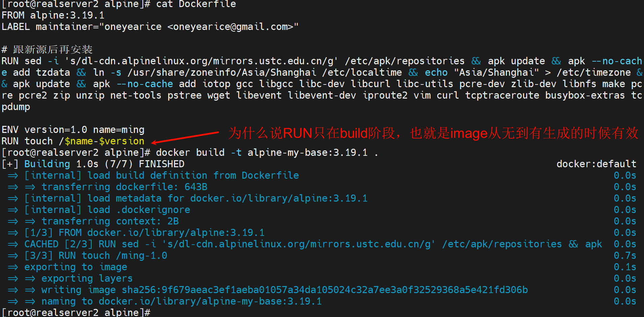Click the "ENV version=1.0 name=ming" line
644x317 pixels.
[x=73, y=130]
